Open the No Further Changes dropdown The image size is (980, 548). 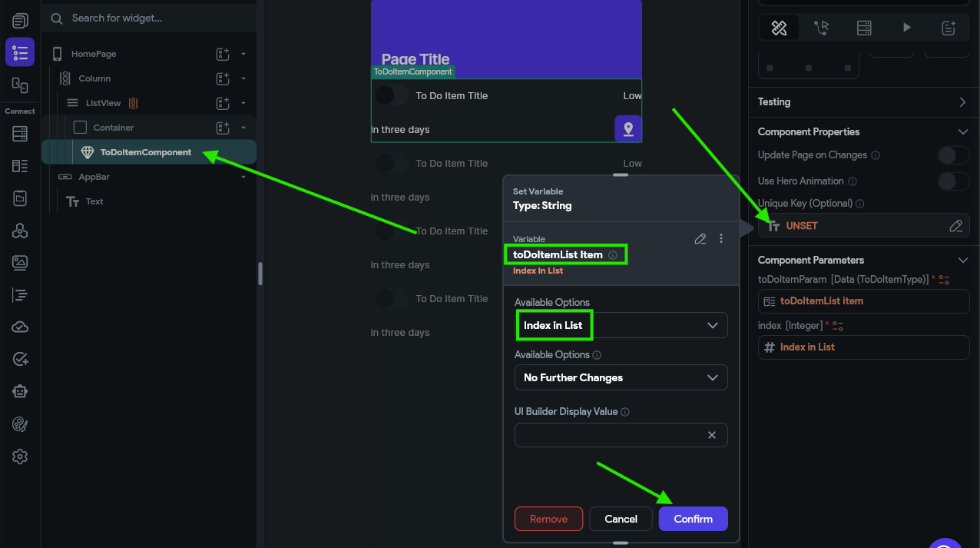click(x=621, y=377)
